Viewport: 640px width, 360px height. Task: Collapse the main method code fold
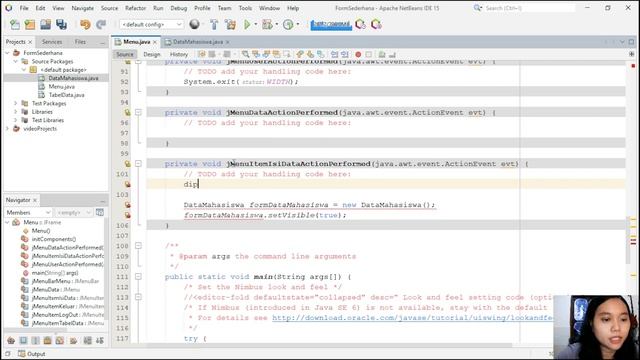click(x=138, y=277)
